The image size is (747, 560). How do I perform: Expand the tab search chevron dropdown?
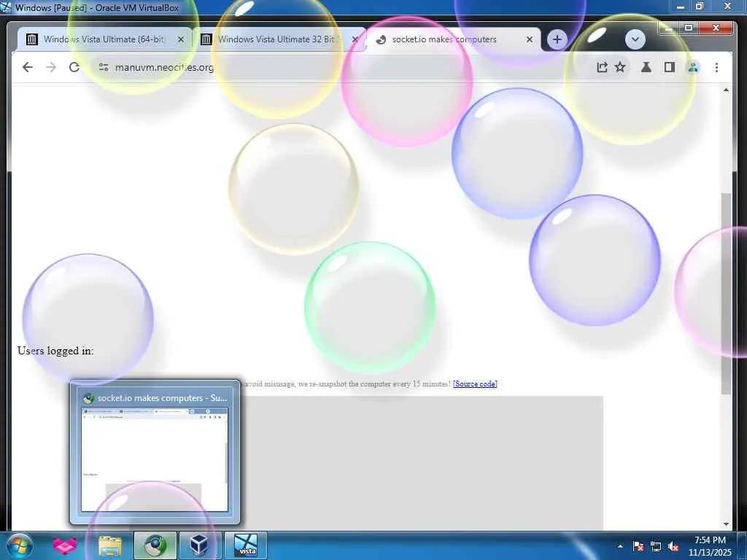click(x=635, y=39)
